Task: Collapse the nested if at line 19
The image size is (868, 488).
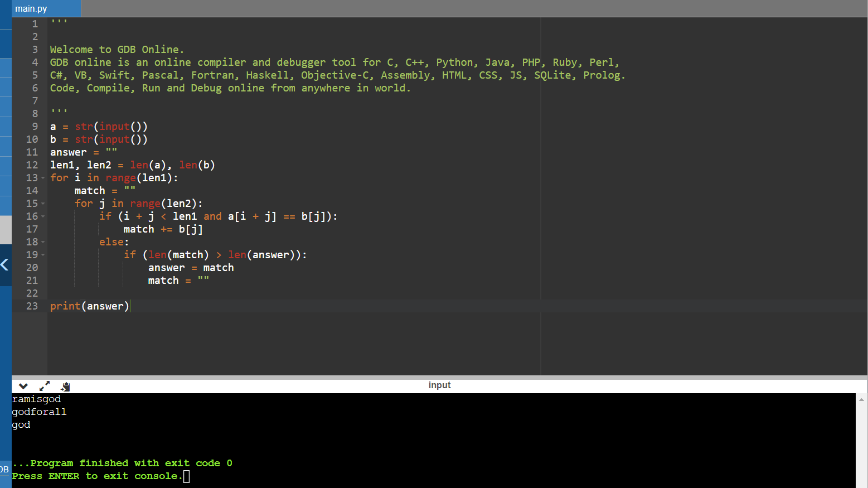Action: tap(43, 255)
